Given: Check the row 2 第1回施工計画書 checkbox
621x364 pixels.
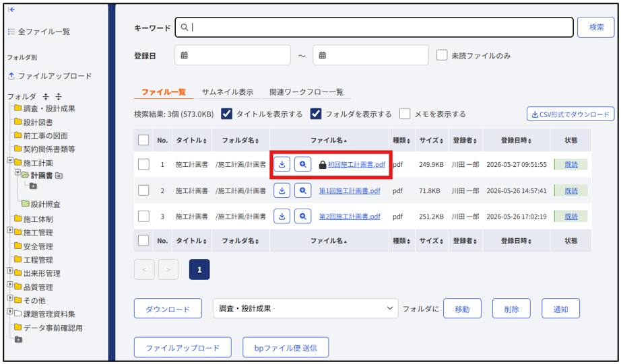Looking at the screenshot, I should [143, 190].
